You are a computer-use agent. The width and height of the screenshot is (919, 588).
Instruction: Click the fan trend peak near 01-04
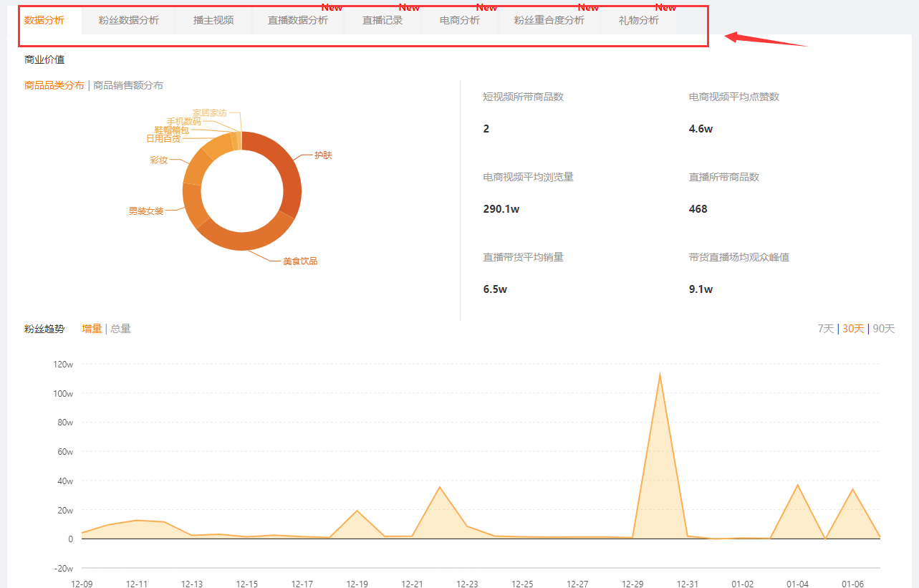797,485
